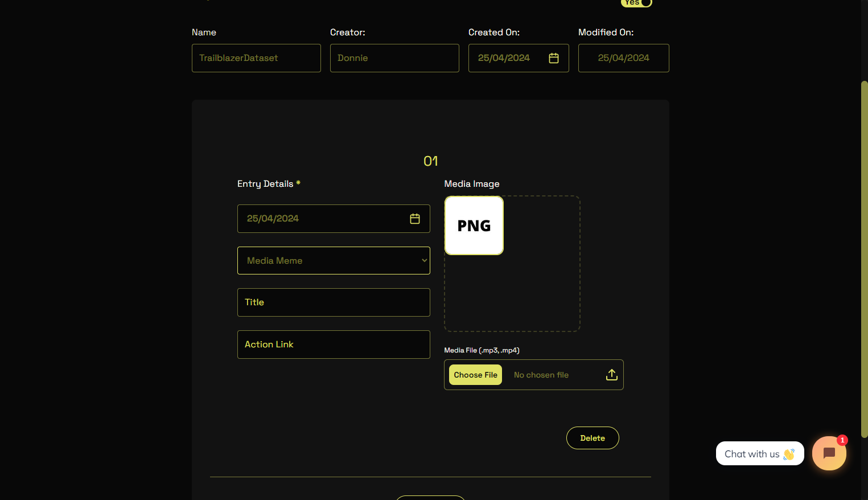Click the Chat with us bubble
This screenshot has height=500, width=868.
(x=760, y=454)
